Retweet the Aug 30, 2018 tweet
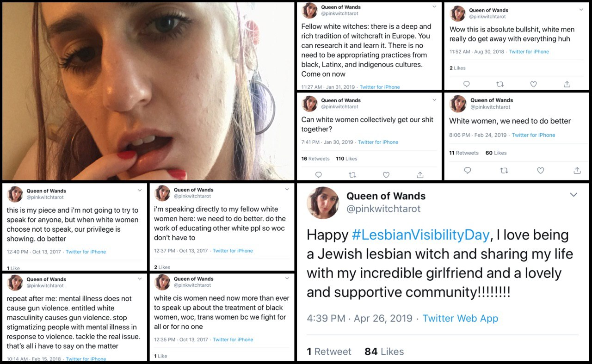 pos(499,84)
